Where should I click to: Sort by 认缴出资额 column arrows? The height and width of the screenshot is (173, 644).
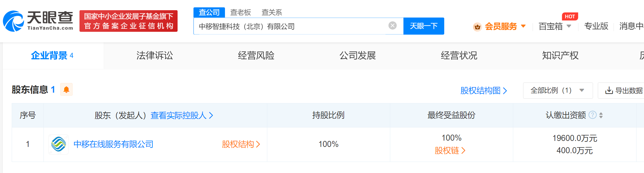[601, 115]
